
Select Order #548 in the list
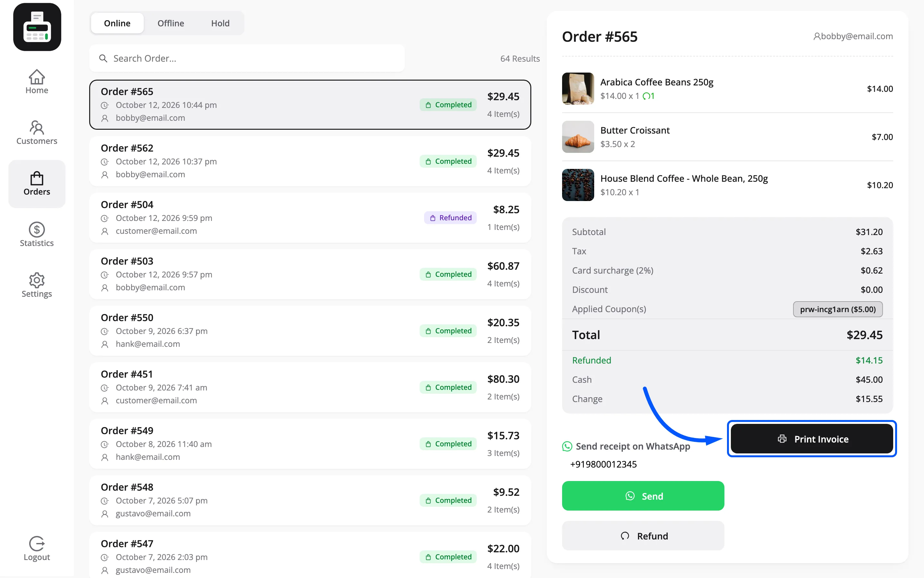tap(310, 500)
